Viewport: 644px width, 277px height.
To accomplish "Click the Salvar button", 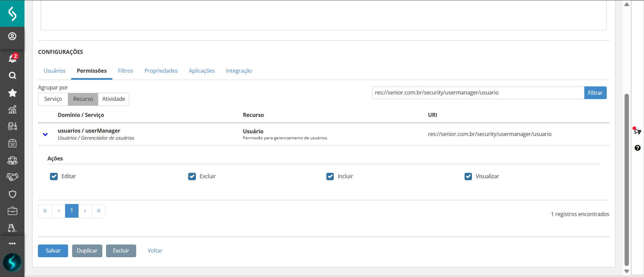I will pyautogui.click(x=53, y=251).
